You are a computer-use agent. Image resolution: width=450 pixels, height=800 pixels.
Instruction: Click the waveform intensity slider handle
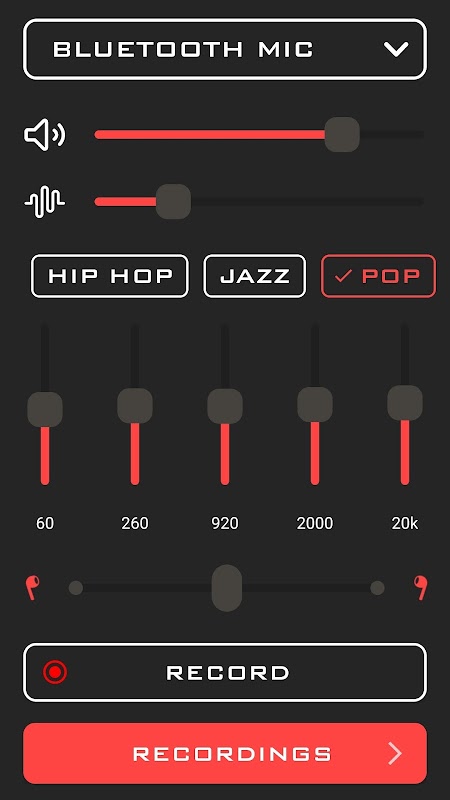pos(173,202)
